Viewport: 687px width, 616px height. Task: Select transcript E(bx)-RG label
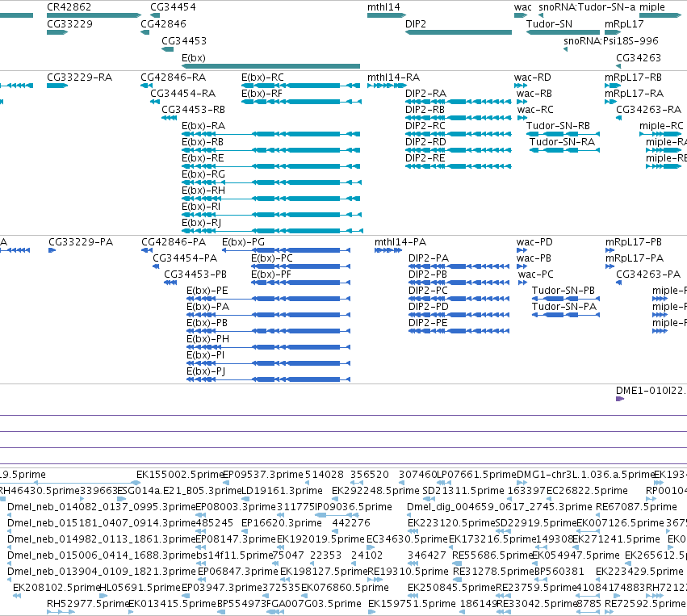[203, 174]
